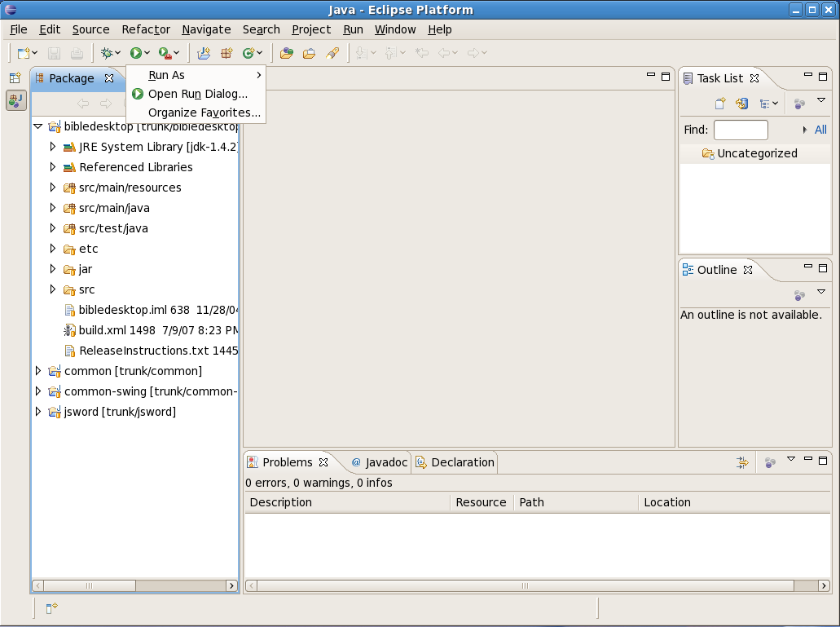Select build.xml in the package explorer
Screen dimensions: 840x627
click(103, 330)
